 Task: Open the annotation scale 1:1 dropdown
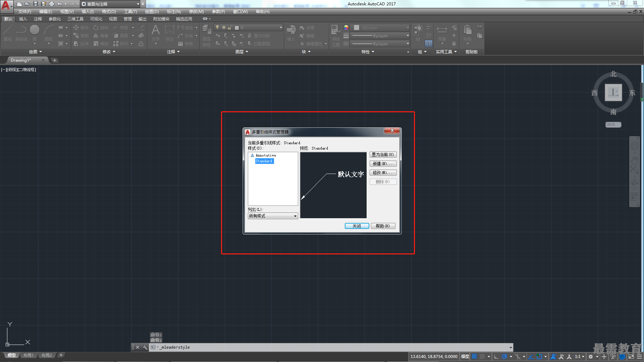click(579, 357)
